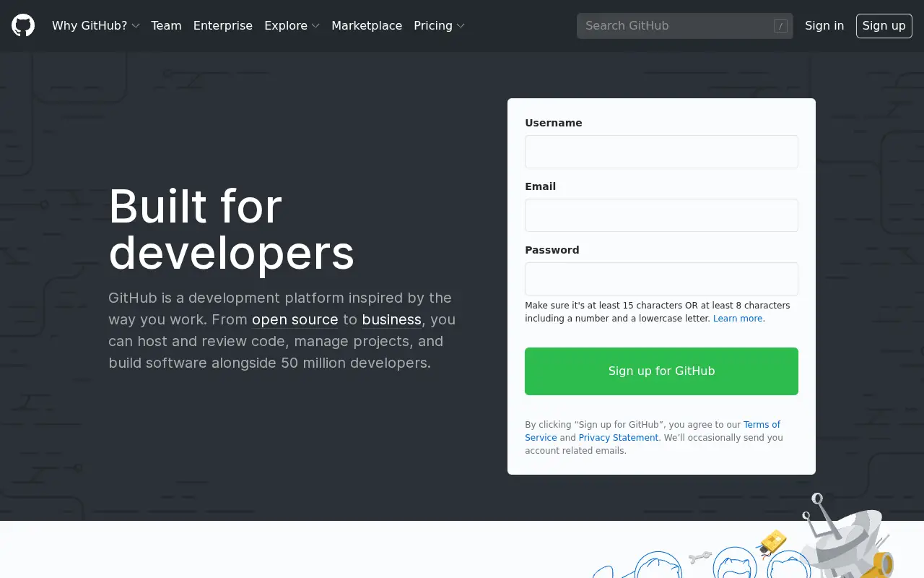Screen dimensions: 924x578
Task: Click the GitHub Octocat logo
Action: (x=23, y=26)
